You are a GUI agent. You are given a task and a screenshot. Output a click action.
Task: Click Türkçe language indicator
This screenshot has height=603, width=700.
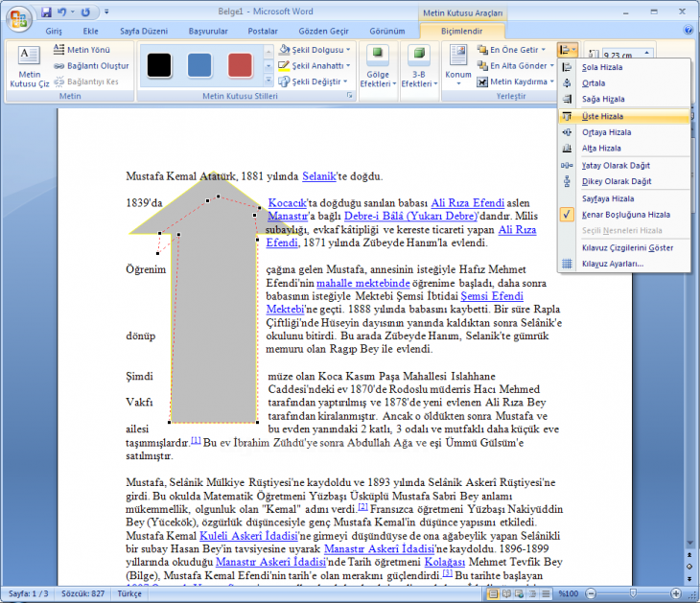point(129,593)
